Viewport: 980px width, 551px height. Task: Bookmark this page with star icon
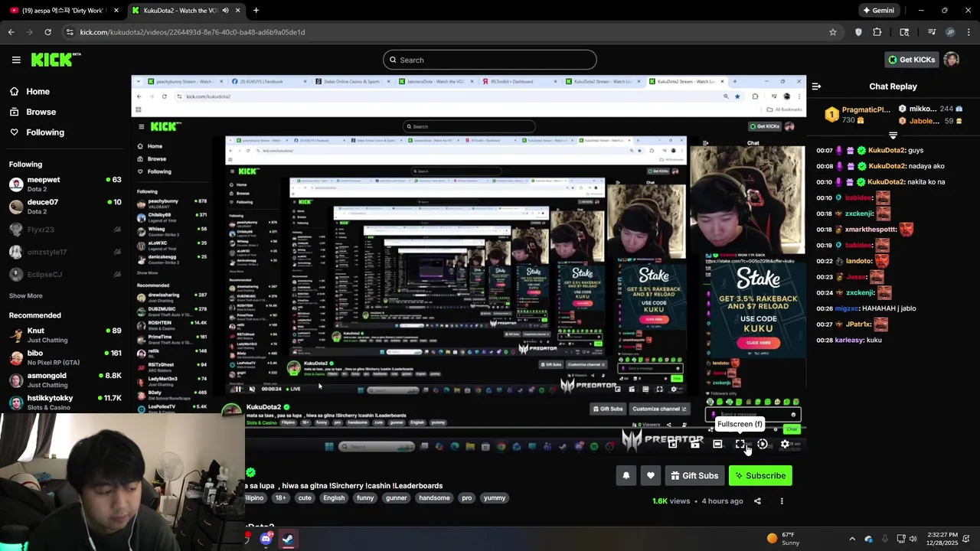(833, 32)
